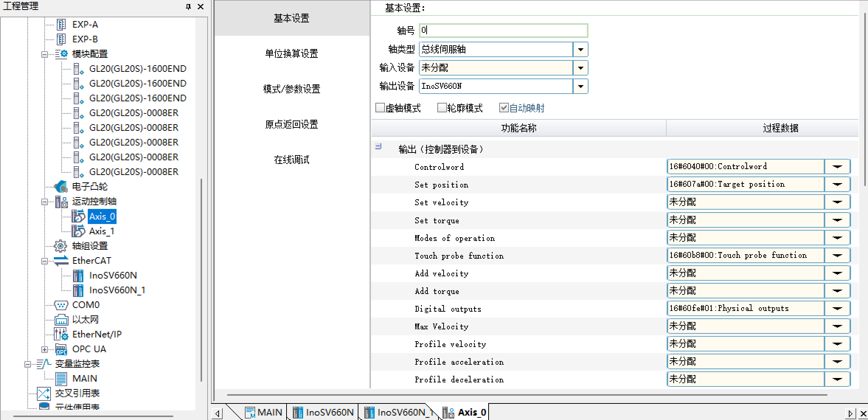Viewport: 868px width, 420px height.
Task: Enable the 虚轴模式 checkbox
Action: (380, 108)
